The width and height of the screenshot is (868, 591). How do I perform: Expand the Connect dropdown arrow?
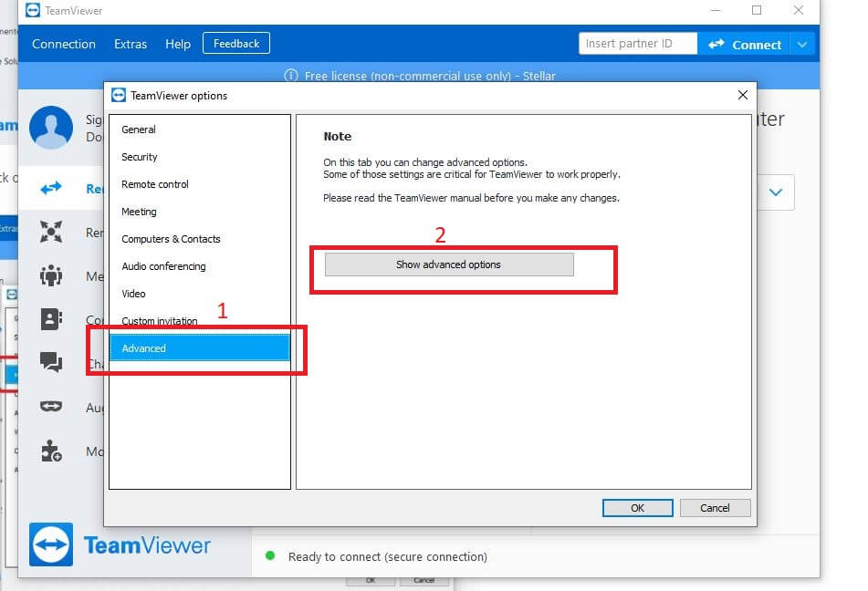coord(802,44)
